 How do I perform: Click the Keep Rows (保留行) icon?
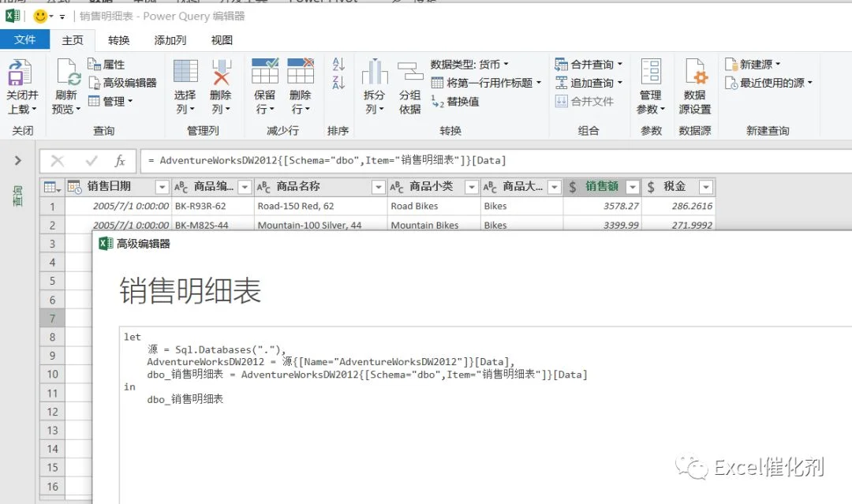pos(265,71)
